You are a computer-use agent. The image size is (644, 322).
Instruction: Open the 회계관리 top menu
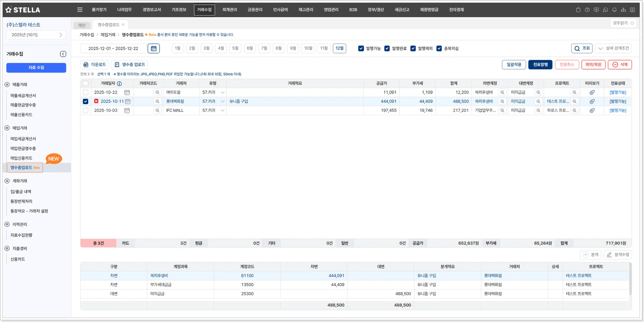[229, 10]
